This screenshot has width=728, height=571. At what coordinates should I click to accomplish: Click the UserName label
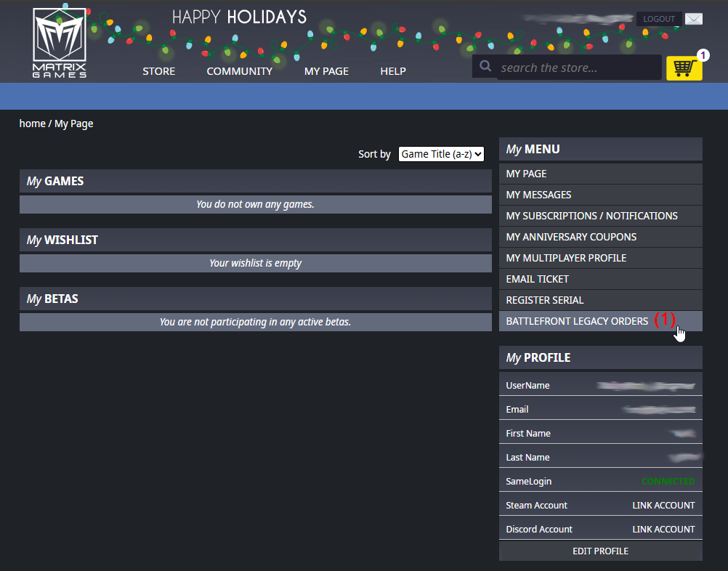point(528,385)
